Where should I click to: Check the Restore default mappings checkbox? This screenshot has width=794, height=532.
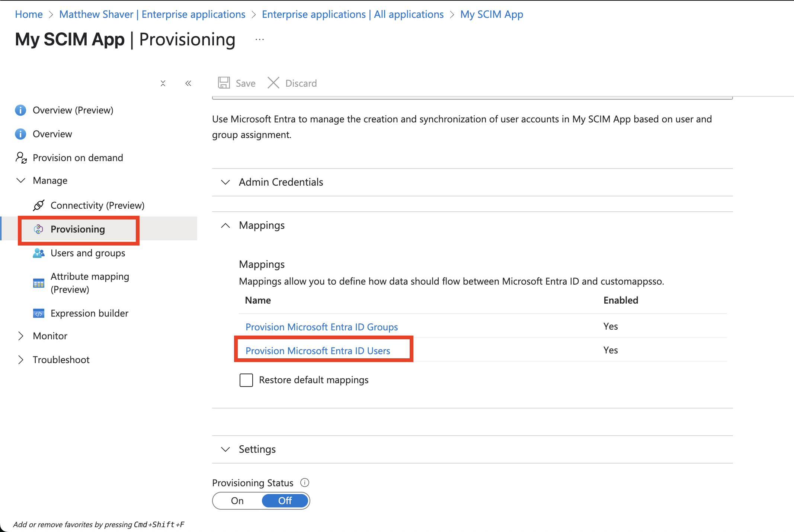click(x=246, y=380)
